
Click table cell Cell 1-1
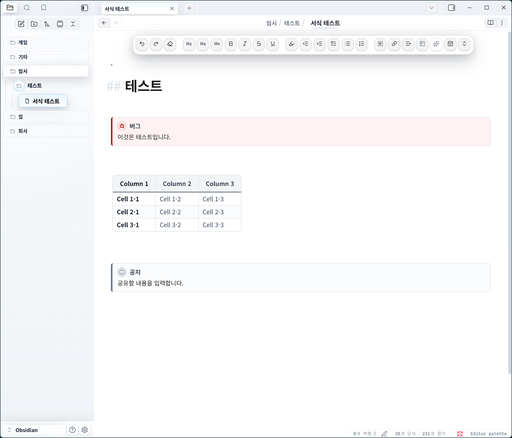click(x=134, y=199)
